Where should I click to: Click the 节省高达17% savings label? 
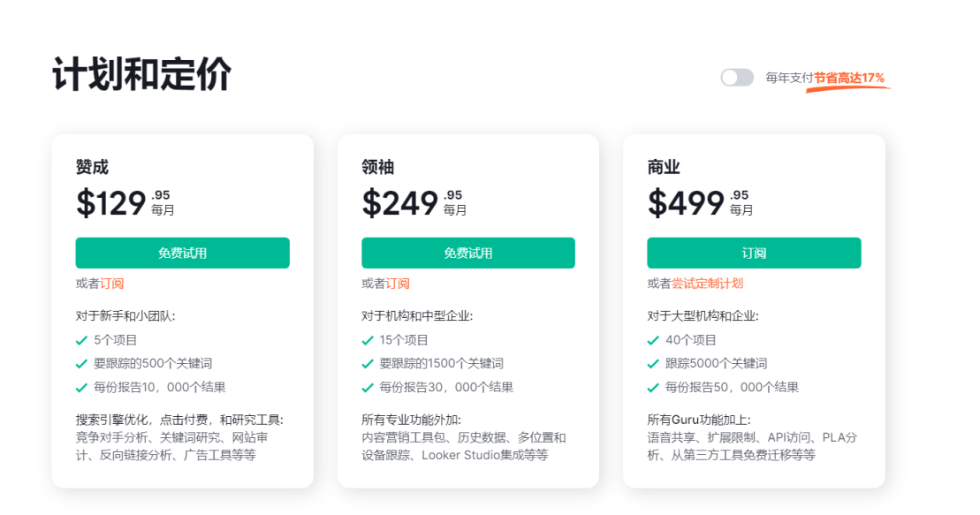[x=849, y=78]
